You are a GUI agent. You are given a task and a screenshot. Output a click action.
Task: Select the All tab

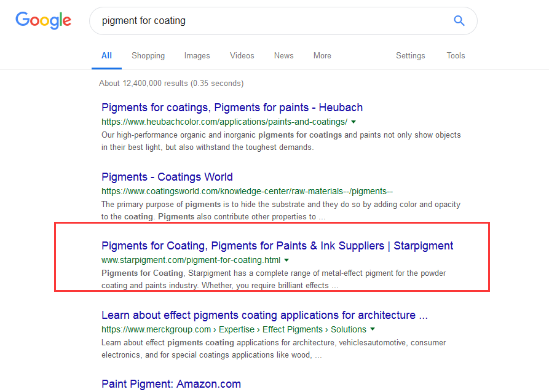[x=106, y=56]
